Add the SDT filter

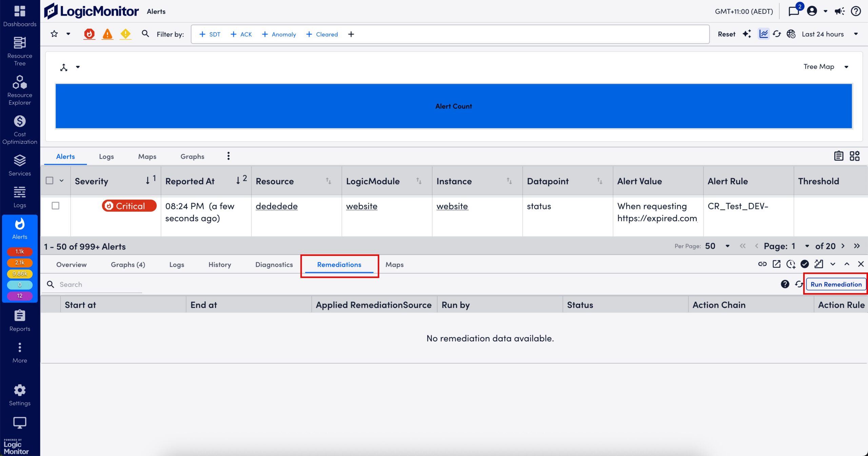[210, 34]
